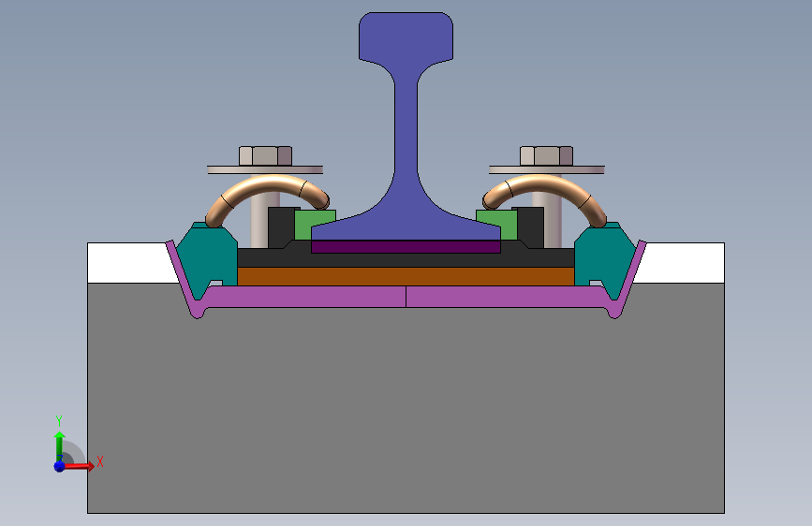Pick the right half of the magenta tray

click(508, 297)
